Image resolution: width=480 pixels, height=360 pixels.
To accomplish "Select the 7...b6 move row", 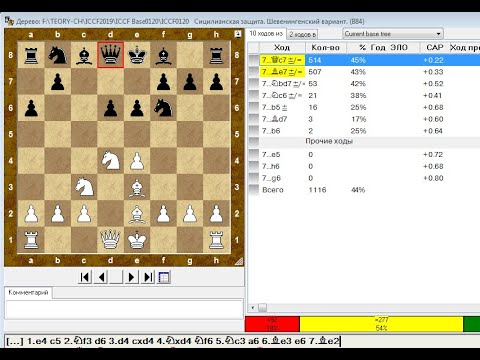I will click(369, 131).
